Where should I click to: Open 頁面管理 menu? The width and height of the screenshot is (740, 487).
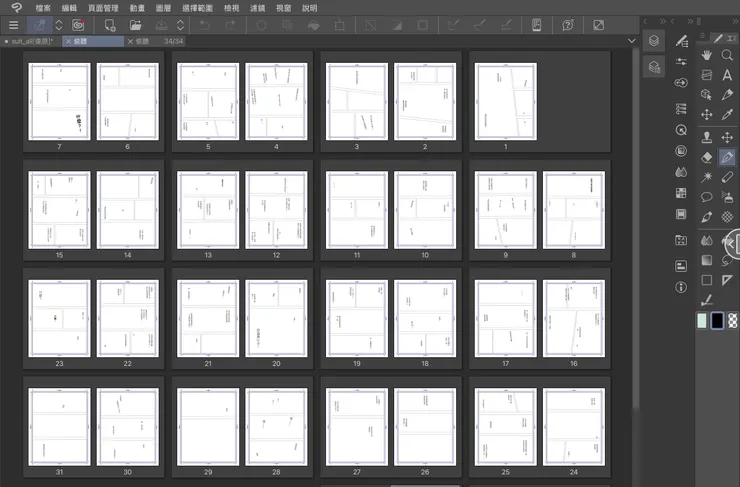[x=103, y=8]
